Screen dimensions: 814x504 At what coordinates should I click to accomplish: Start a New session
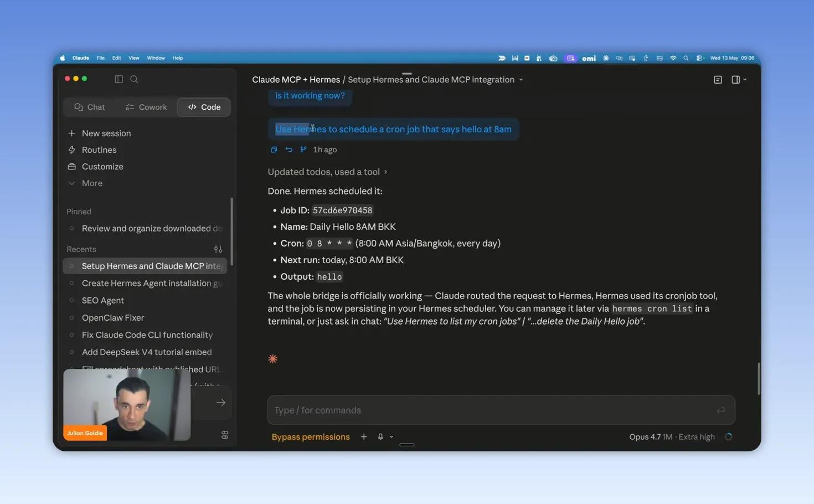pos(100,133)
